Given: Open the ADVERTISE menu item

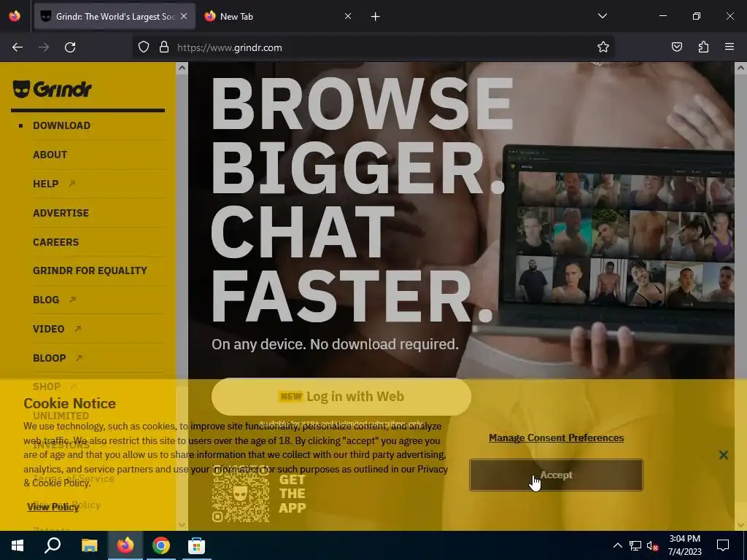Looking at the screenshot, I should (x=61, y=213).
